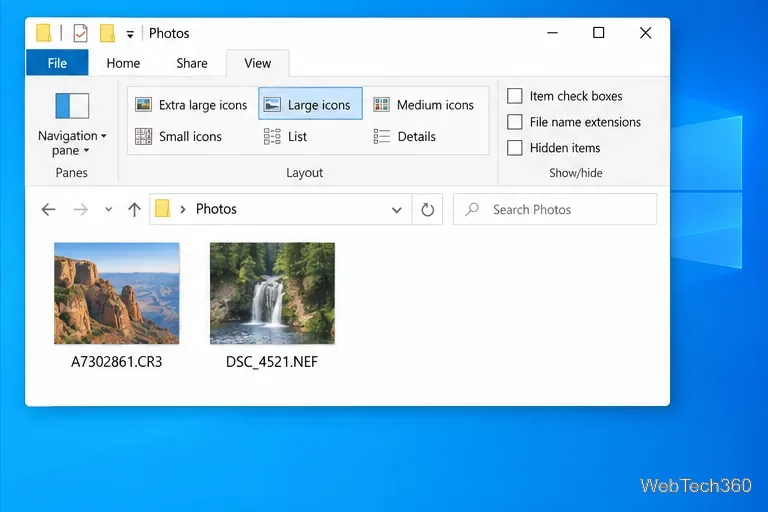Open the File menu

(x=57, y=63)
